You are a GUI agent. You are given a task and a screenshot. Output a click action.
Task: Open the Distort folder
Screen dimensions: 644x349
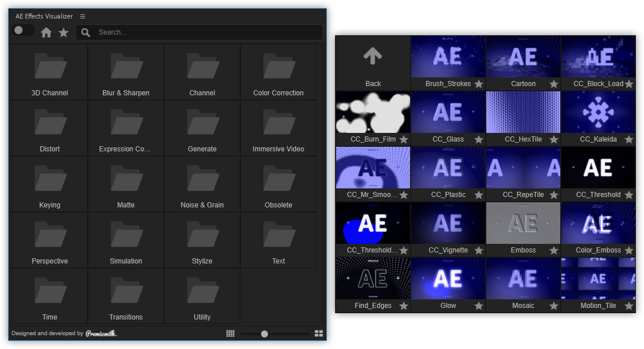(x=50, y=128)
